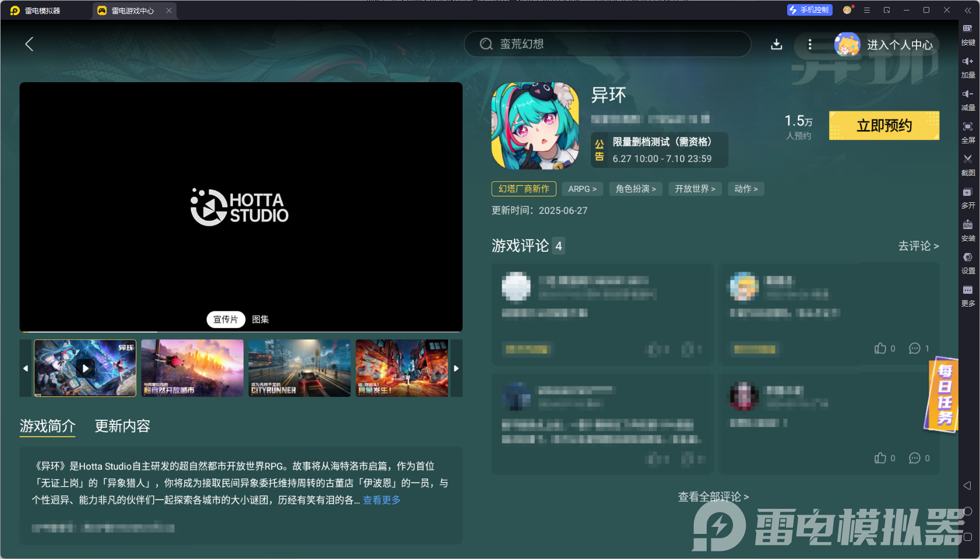This screenshot has width=980, height=559.
Task: Click the 安装 APK install icon
Action: [x=968, y=230]
